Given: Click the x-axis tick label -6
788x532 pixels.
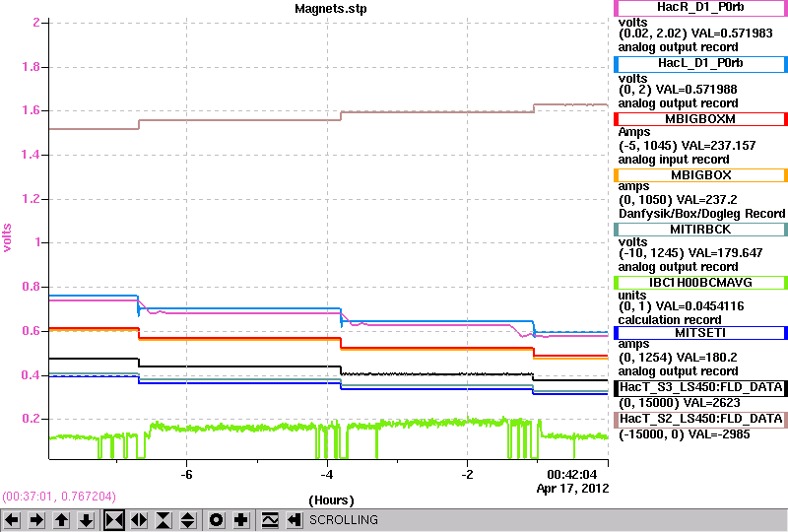Looking at the screenshot, I should click(x=186, y=475).
